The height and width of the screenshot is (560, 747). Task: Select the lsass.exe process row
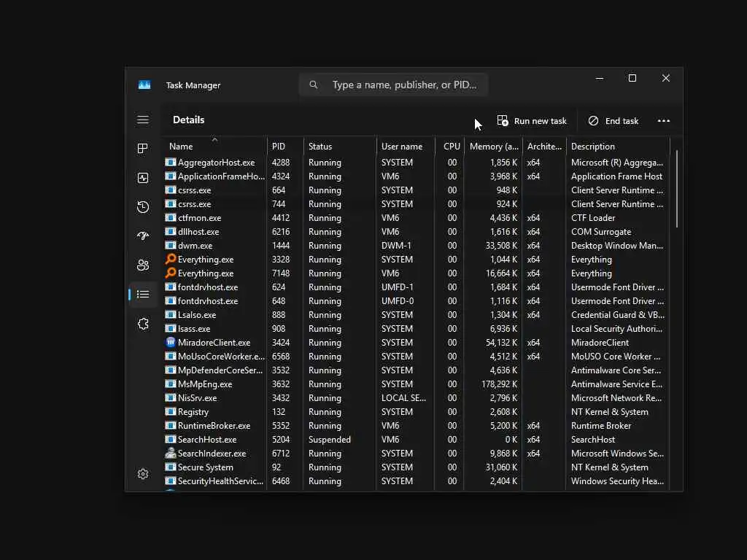point(417,329)
